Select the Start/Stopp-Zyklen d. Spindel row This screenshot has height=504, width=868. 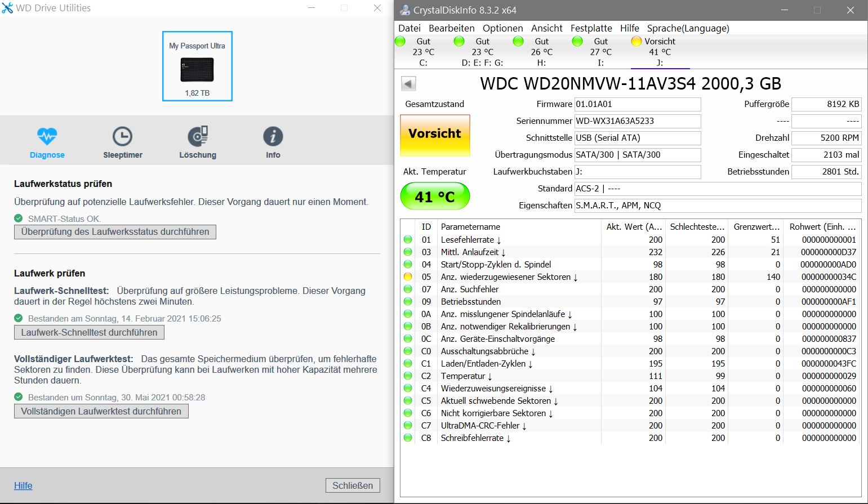coord(630,264)
